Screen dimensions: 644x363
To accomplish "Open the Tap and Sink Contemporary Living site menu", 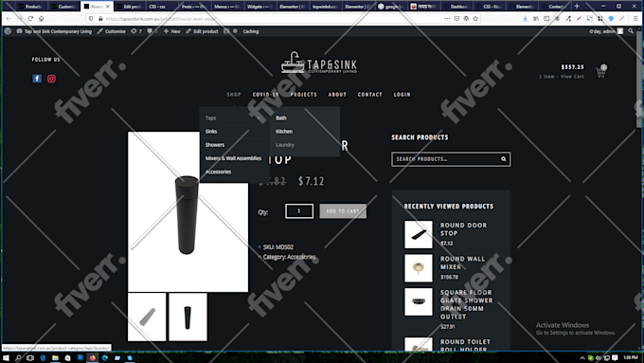I will pos(54,31).
